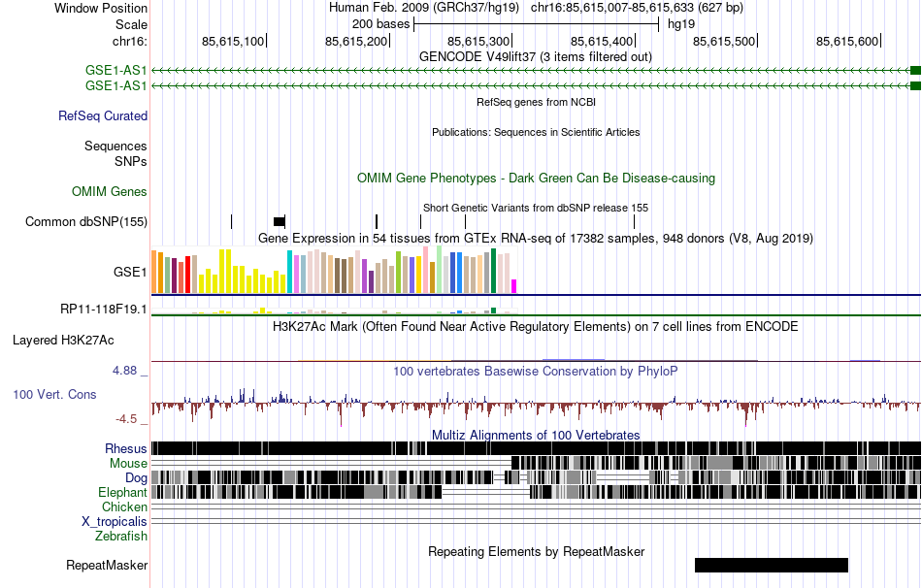Click the Chicken alignment row label

pyautogui.click(x=124, y=506)
